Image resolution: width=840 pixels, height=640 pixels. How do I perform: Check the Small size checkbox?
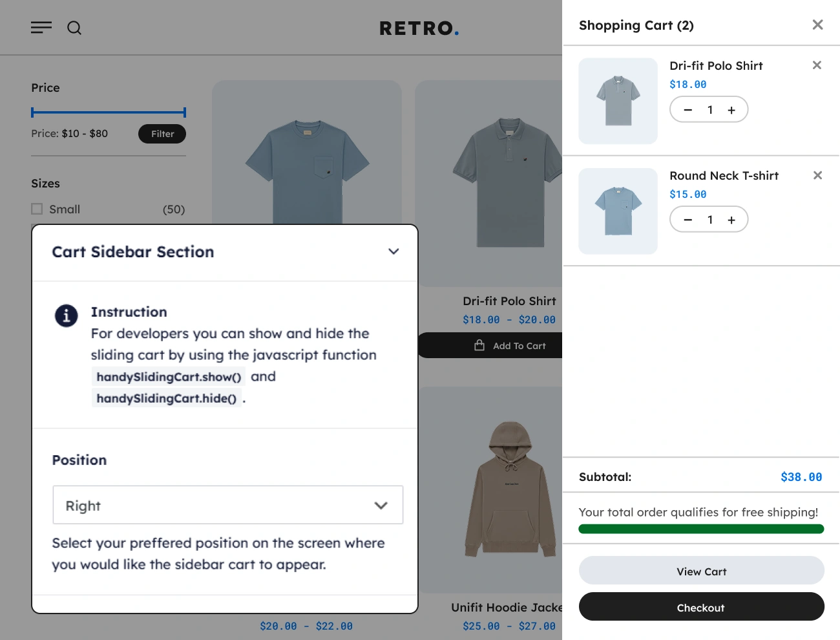(x=37, y=209)
